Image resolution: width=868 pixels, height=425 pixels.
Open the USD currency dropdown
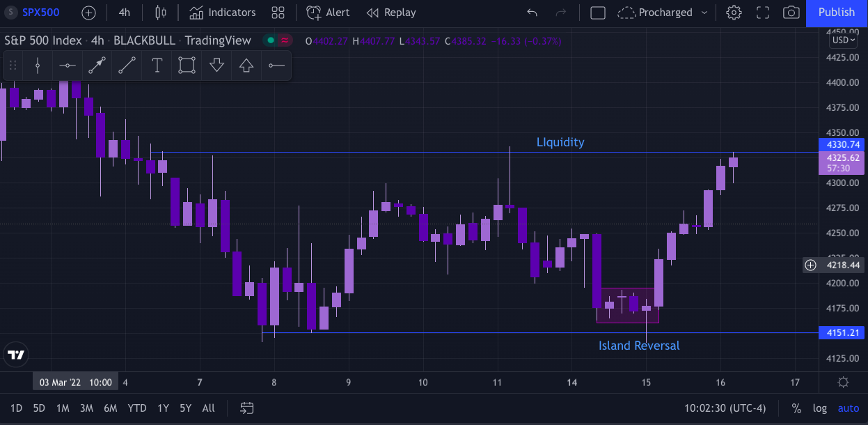[842, 40]
